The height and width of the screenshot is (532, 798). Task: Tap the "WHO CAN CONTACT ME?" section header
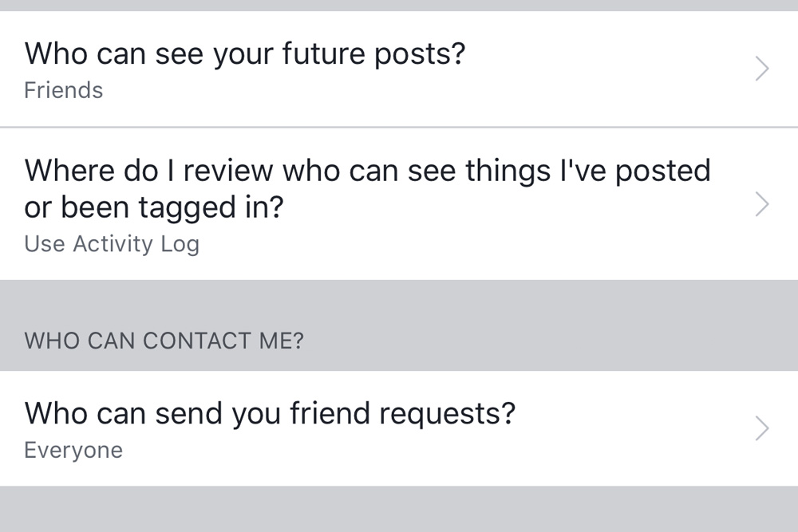pos(164,341)
